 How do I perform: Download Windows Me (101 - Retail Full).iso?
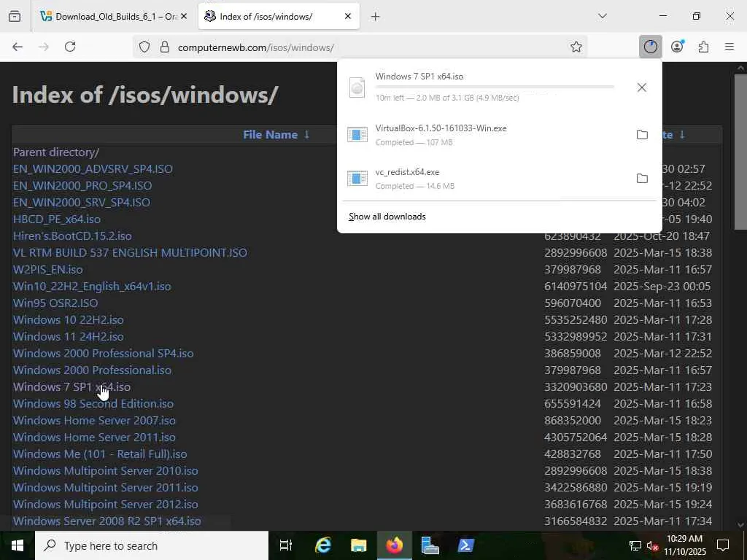point(100,454)
